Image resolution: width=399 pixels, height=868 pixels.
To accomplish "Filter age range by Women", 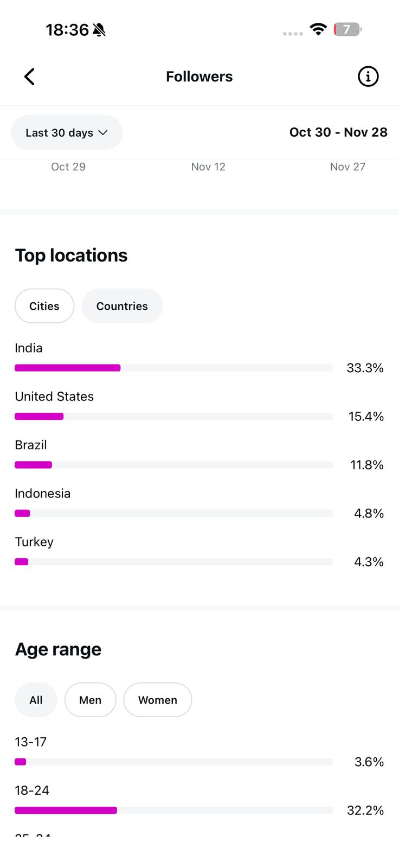I will coord(158,700).
